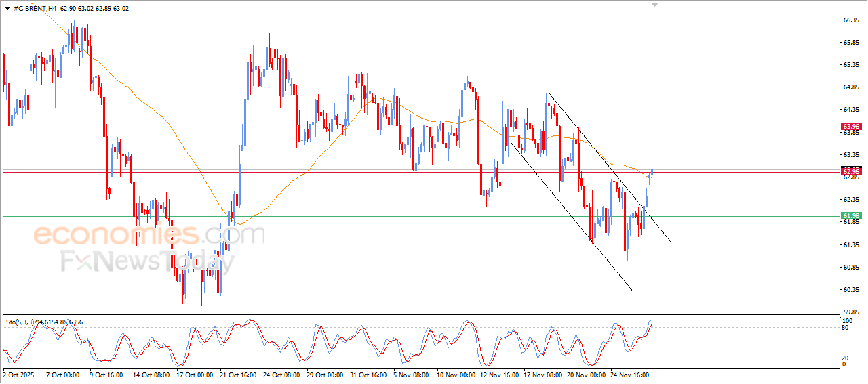Open the chart menu triangle beside #C-BRENT,H4
The width and height of the screenshot is (868, 384).
point(7,8)
